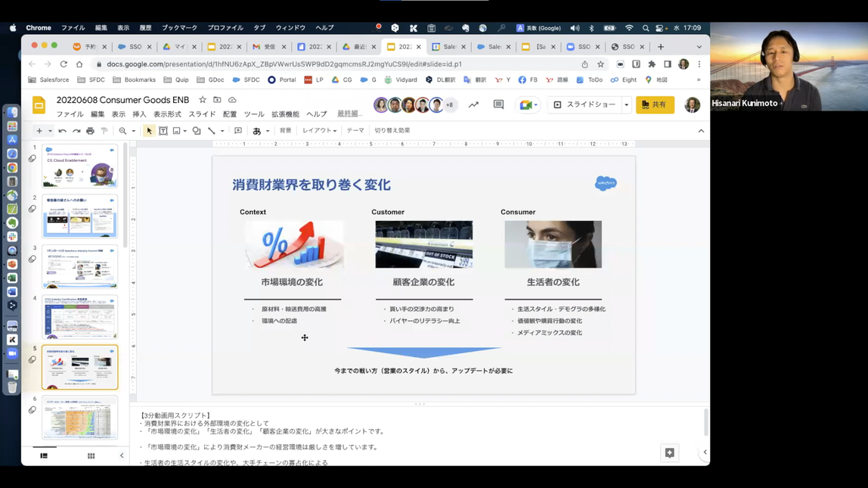Choose the select arrow cursor tool
Viewport: 868px width, 488px height.
pos(149,131)
